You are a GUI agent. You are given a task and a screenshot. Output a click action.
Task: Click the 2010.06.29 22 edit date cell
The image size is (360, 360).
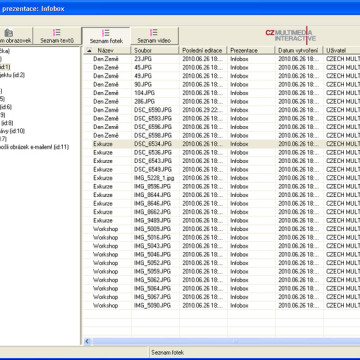tap(203, 110)
